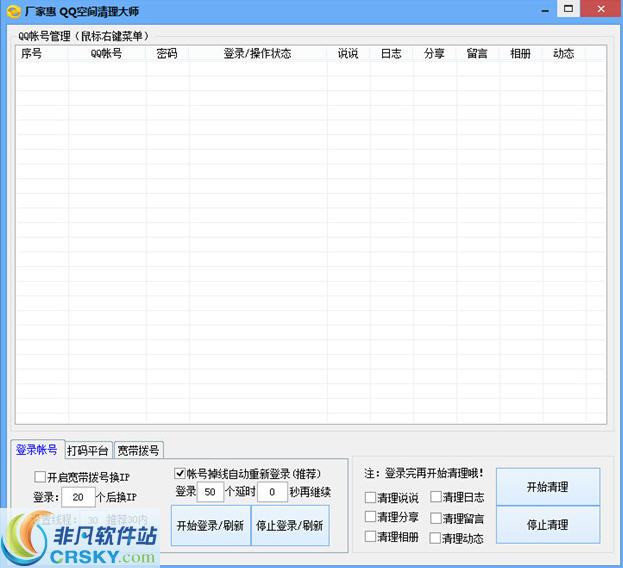Switch to the 登录帐号 tab
Screen dimensions: 623x568
(37, 449)
